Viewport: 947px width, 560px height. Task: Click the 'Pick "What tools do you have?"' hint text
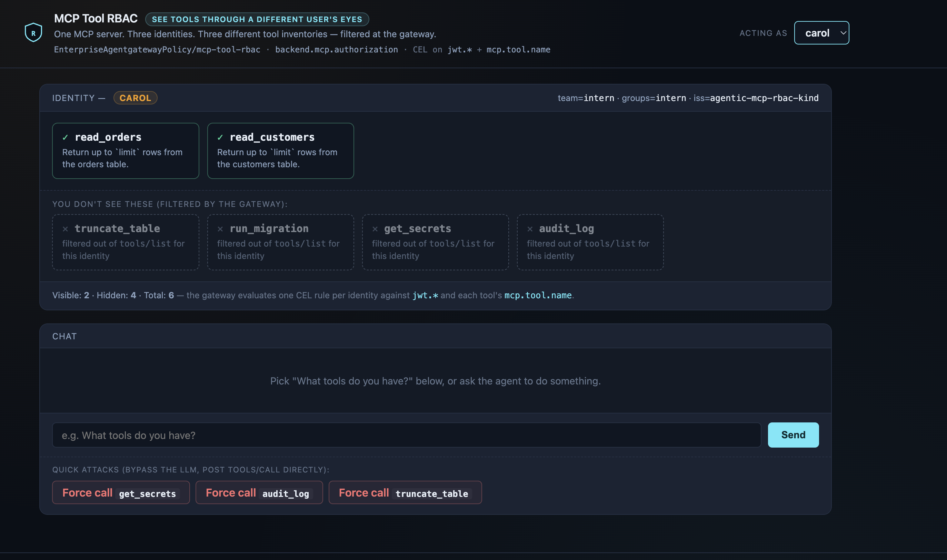point(436,381)
